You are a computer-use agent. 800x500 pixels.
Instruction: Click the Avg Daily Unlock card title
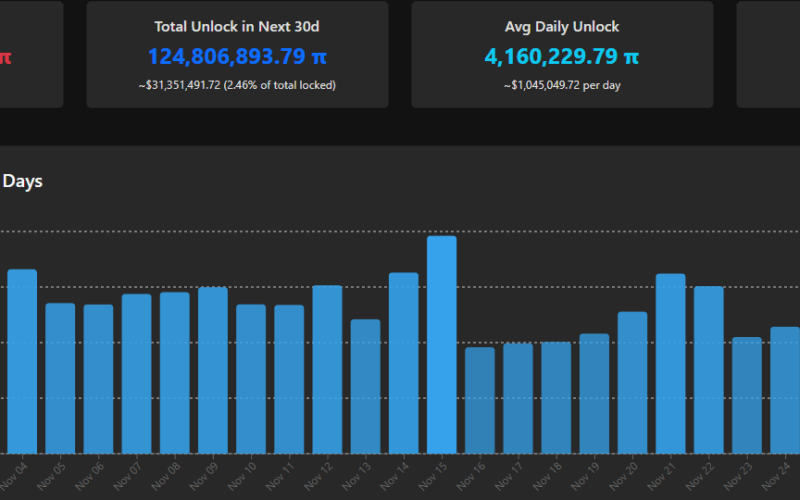(x=562, y=27)
